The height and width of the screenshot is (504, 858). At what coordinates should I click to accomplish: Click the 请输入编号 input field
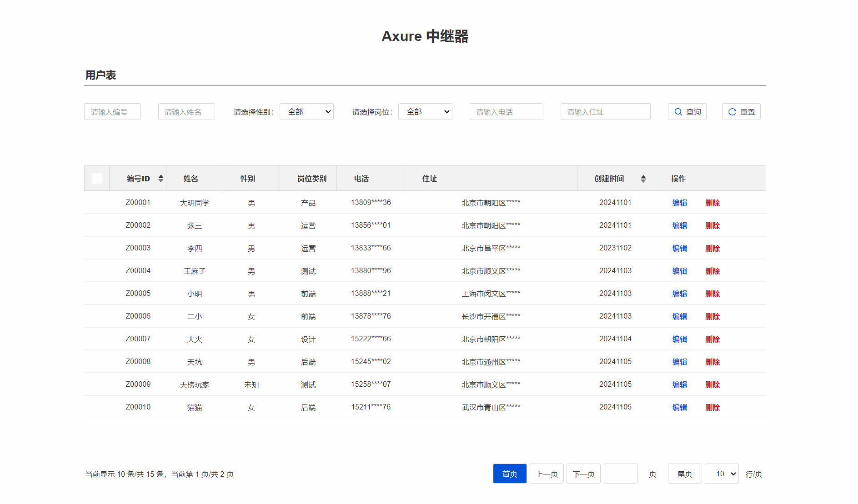click(x=112, y=111)
